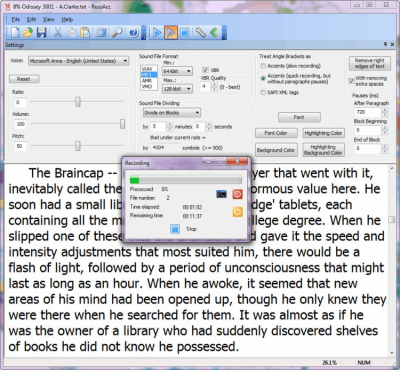Viewport: 400px width, 370px height.
Task: Save using the floppy disk icon
Action: tap(41, 32)
